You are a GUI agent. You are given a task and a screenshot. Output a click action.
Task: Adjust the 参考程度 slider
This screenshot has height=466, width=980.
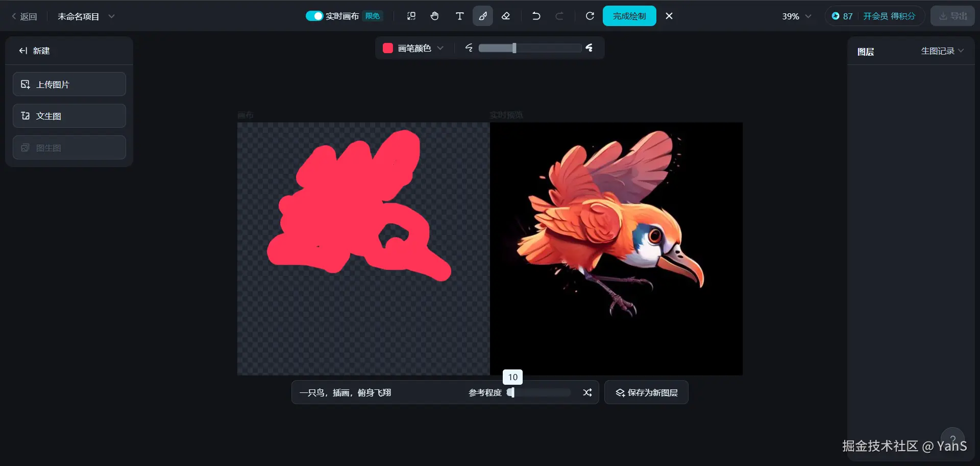click(538, 392)
